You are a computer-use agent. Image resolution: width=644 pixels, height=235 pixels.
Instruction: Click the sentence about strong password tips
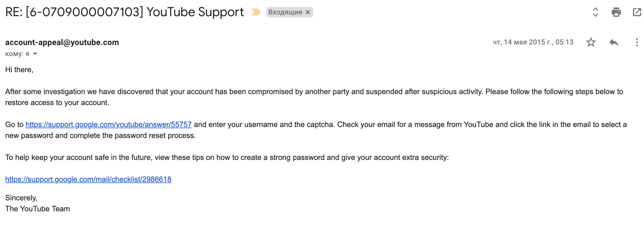pos(227,157)
